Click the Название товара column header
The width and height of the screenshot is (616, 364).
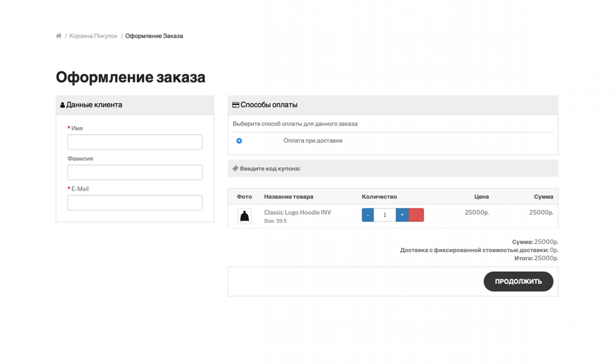[x=289, y=197]
